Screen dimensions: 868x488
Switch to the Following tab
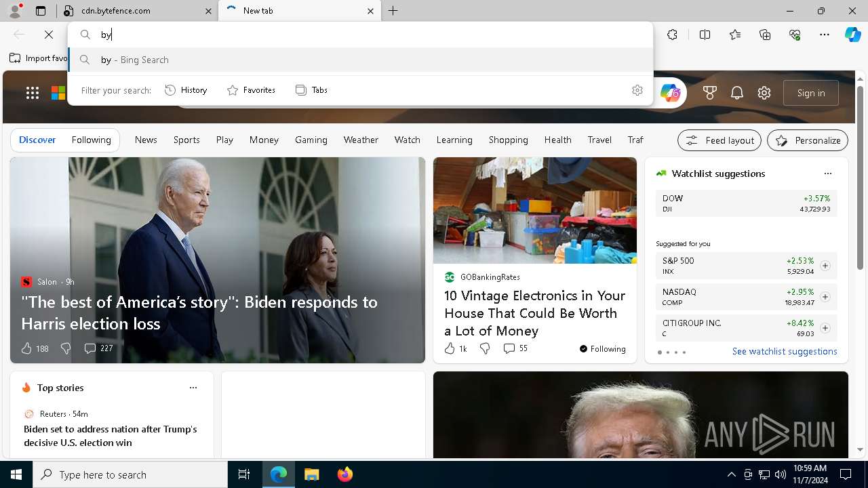[x=91, y=140]
